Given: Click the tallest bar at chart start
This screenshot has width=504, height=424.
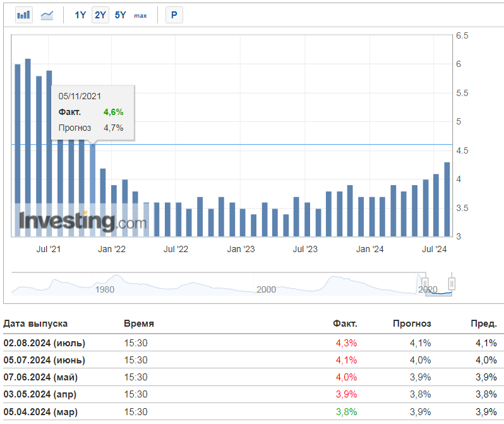Looking at the screenshot, I should click(x=28, y=147).
